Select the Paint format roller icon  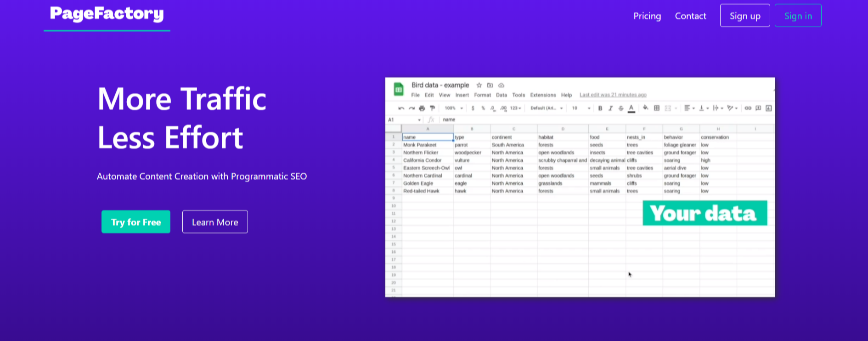tap(432, 108)
